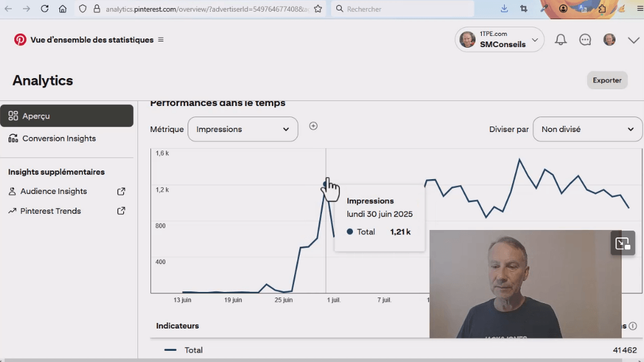
Task: Expand the profile menu chevron at far right
Action: pos(633,40)
